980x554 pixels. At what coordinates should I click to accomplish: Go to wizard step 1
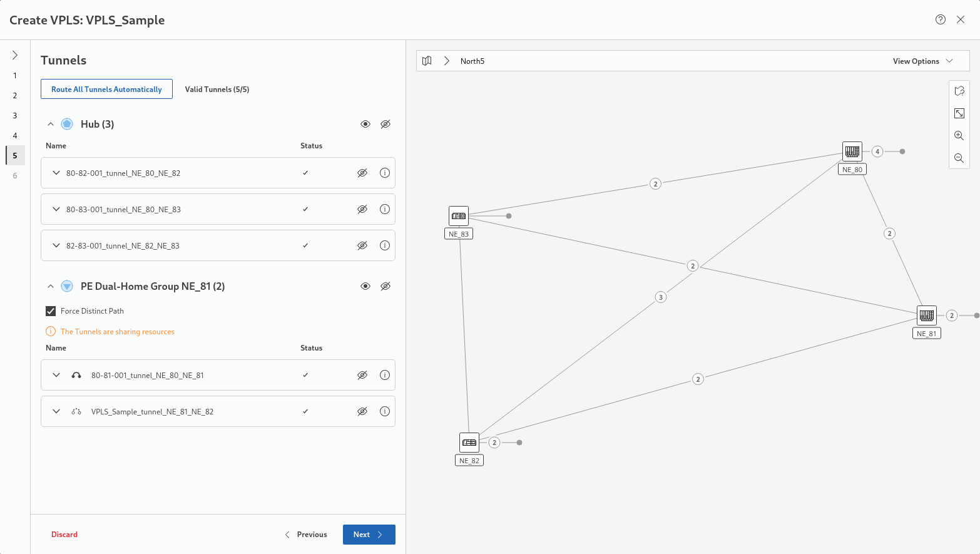coord(15,76)
